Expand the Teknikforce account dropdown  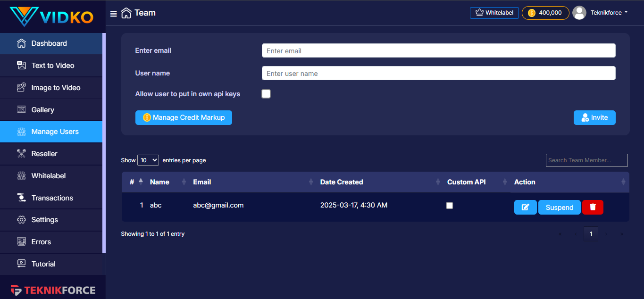coord(609,13)
